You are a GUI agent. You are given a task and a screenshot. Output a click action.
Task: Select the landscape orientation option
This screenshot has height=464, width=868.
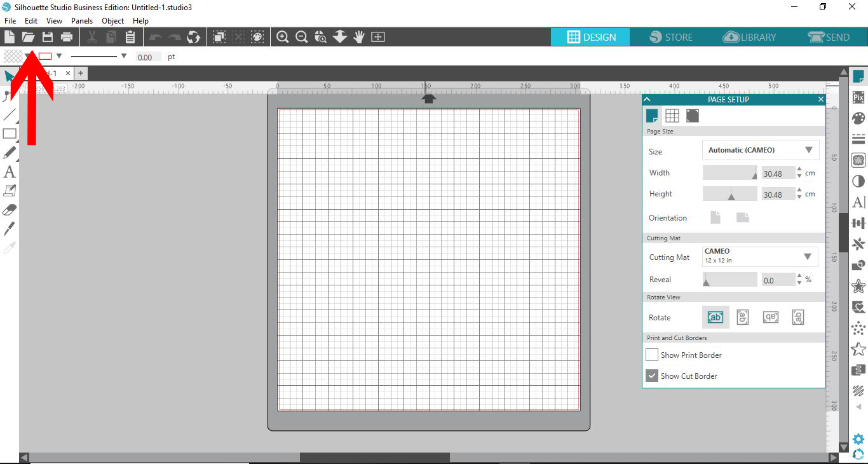pos(743,217)
